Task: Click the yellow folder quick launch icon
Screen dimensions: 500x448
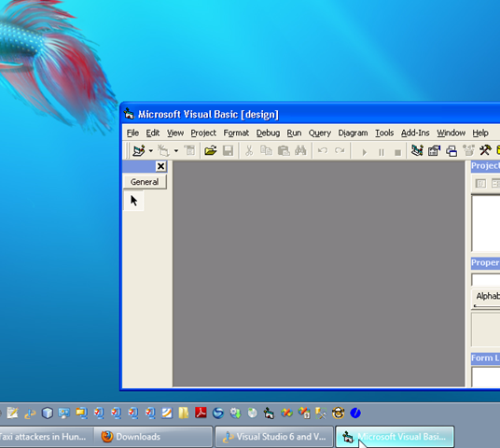Action: (184, 413)
